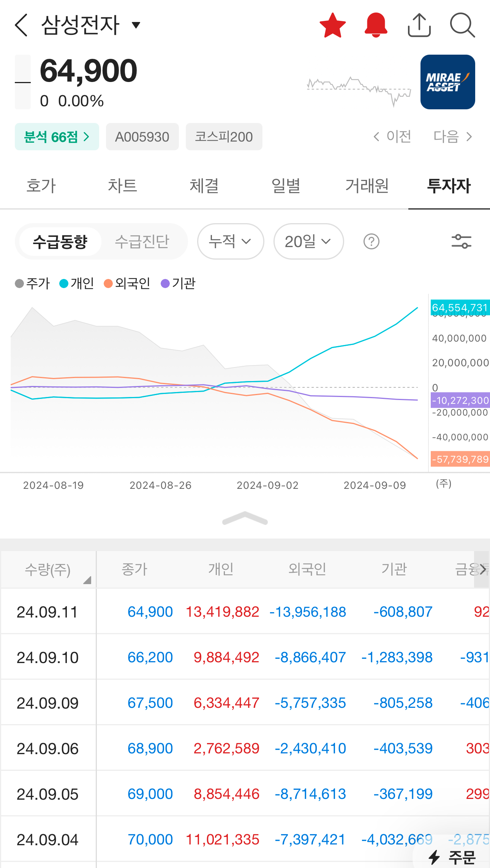Tap the 2024-09-02 chart date label
490x868 pixels.
pos(267,485)
